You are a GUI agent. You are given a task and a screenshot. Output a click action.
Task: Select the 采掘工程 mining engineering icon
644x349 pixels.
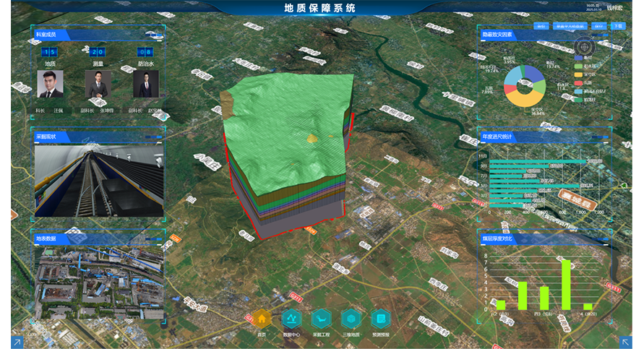coord(321,319)
